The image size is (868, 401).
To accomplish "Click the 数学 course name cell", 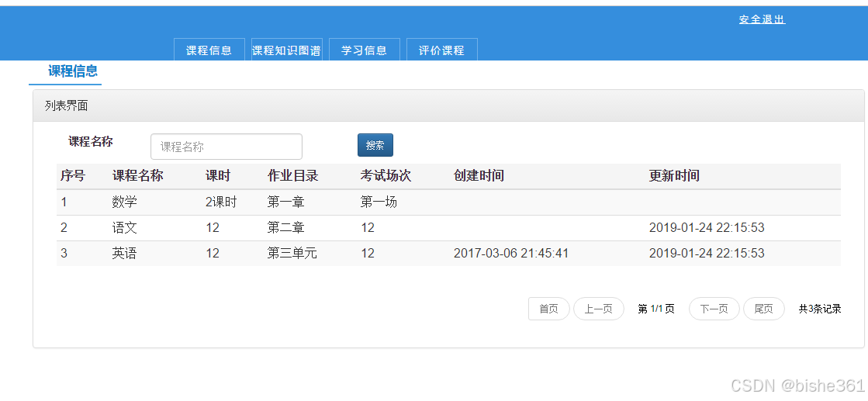I will tap(125, 202).
